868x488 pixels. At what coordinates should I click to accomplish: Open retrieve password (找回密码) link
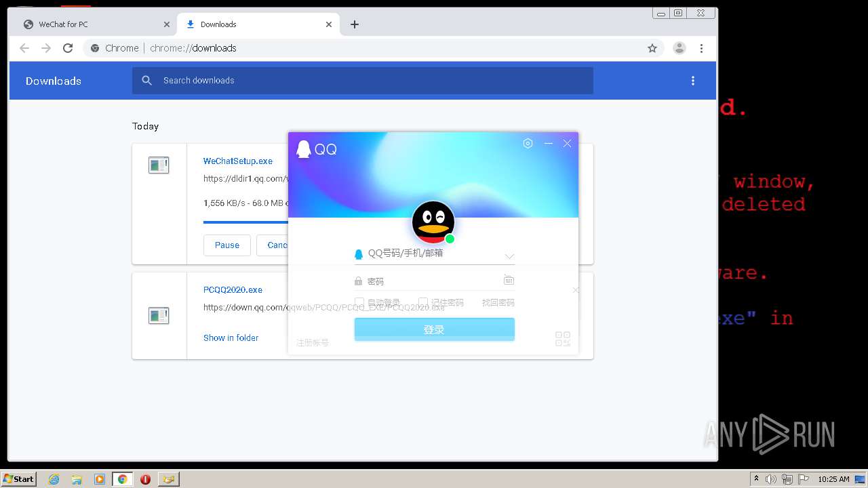tap(498, 302)
